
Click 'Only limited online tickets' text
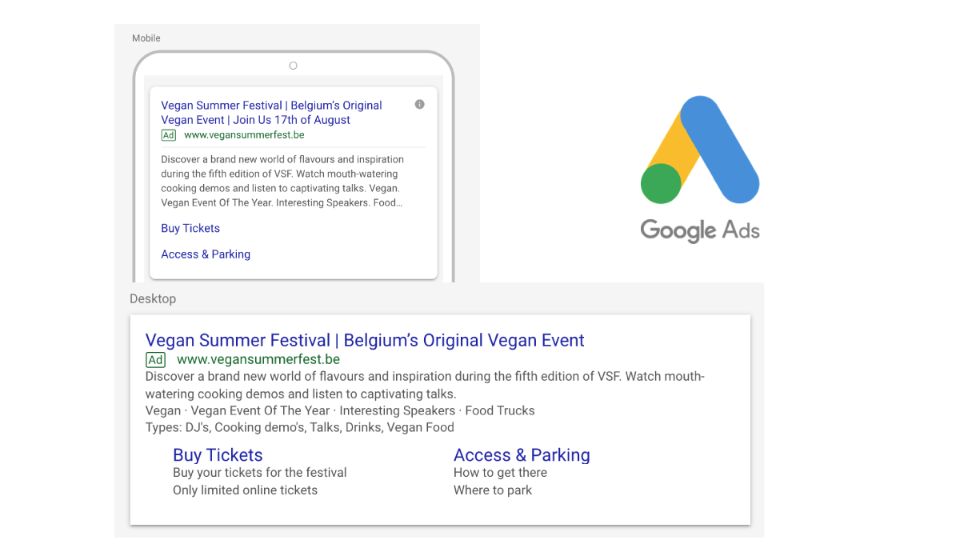(x=245, y=490)
